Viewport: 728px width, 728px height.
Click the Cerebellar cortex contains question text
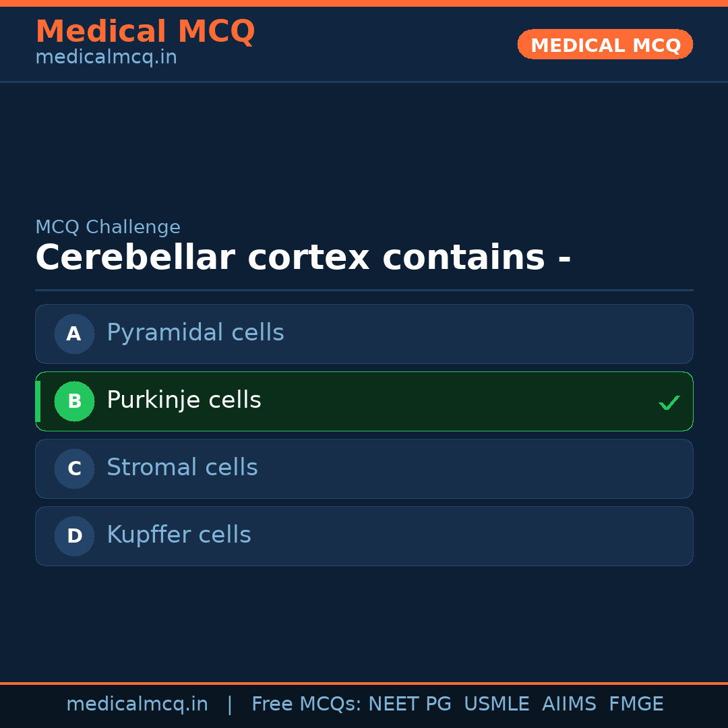pos(303,258)
